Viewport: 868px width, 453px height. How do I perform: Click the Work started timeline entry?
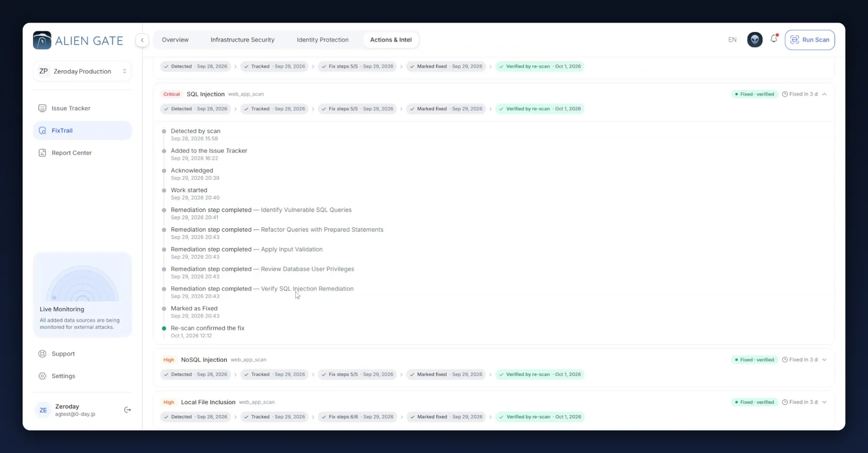pos(195,194)
